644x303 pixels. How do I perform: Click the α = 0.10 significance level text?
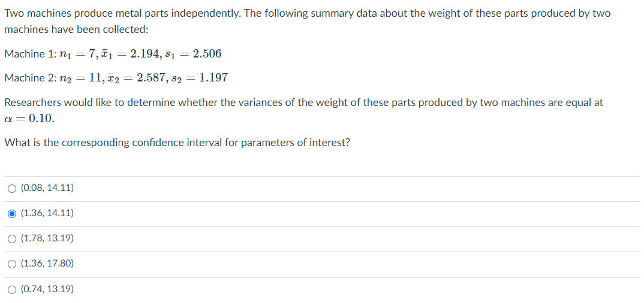tap(29, 119)
